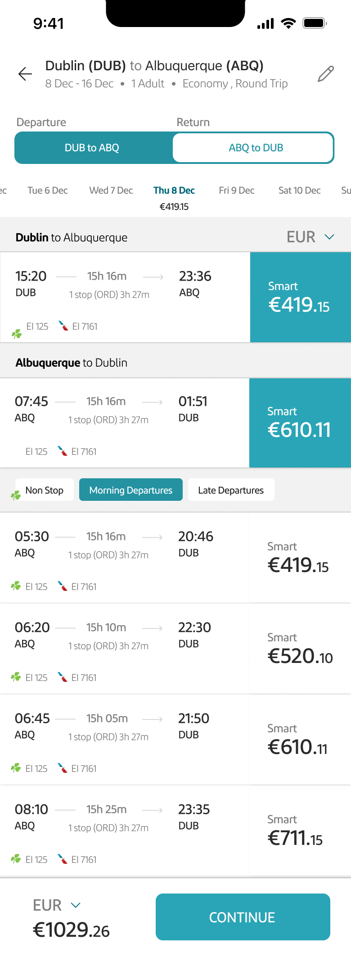Tap the back arrow icon
The image size is (351, 980).
pos(25,73)
